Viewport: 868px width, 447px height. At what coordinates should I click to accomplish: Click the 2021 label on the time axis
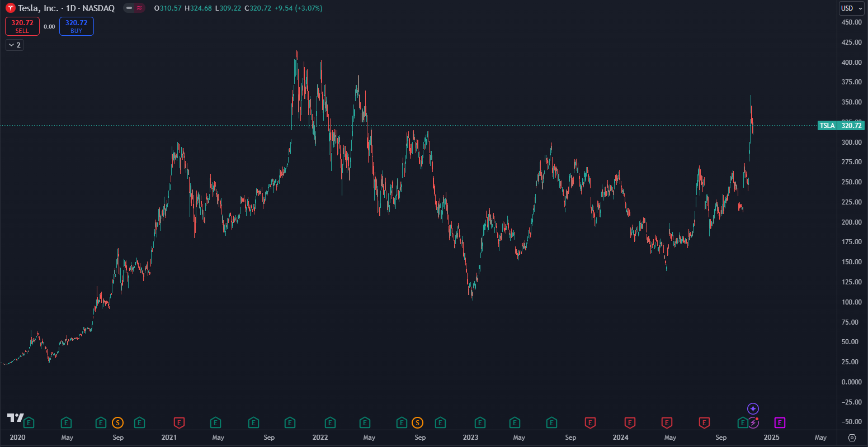click(169, 438)
